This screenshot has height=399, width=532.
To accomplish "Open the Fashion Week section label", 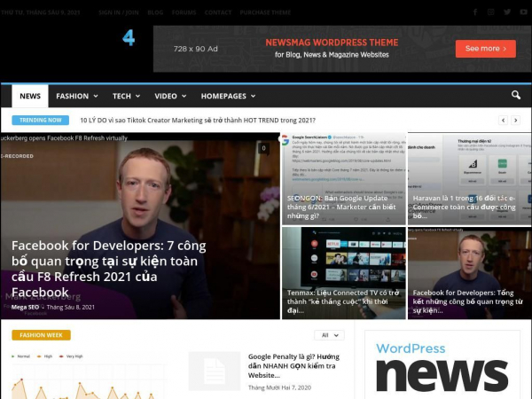I will tap(41, 335).
